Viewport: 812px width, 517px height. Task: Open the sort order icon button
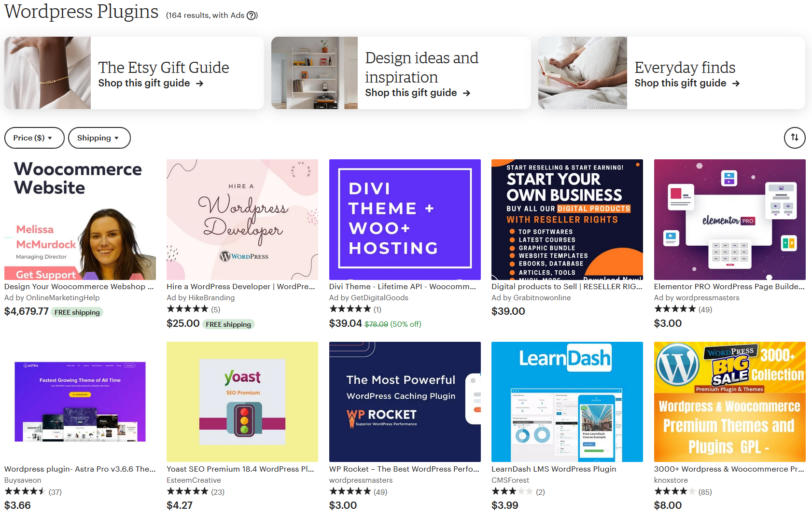(795, 138)
